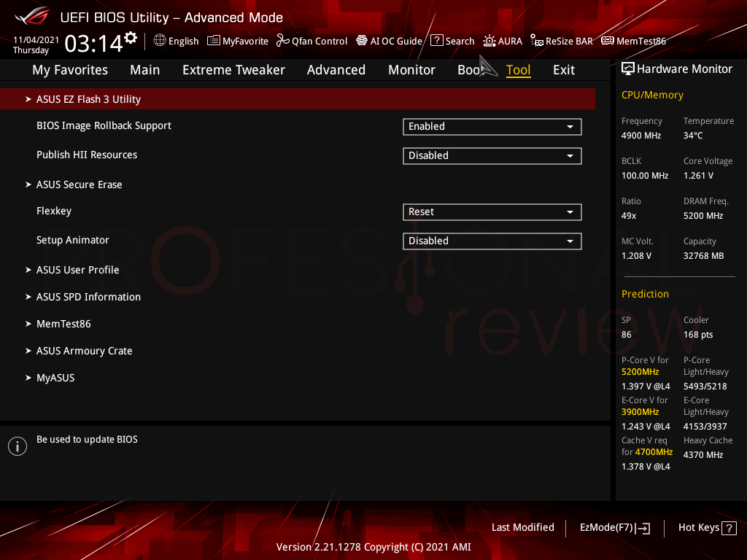Viewport: 747px width, 560px height.
Task: Click the info icon in help panel
Action: [x=18, y=446]
